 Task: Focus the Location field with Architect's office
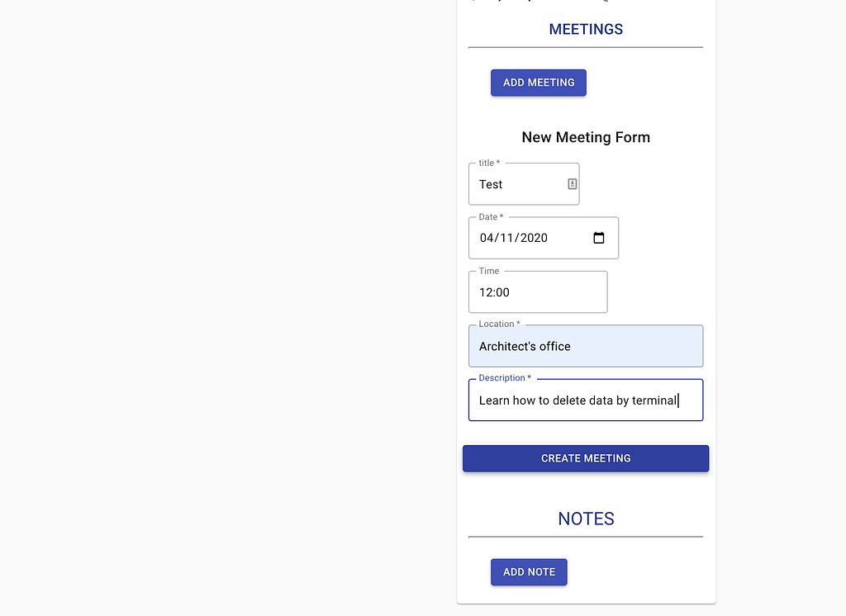click(586, 346)
